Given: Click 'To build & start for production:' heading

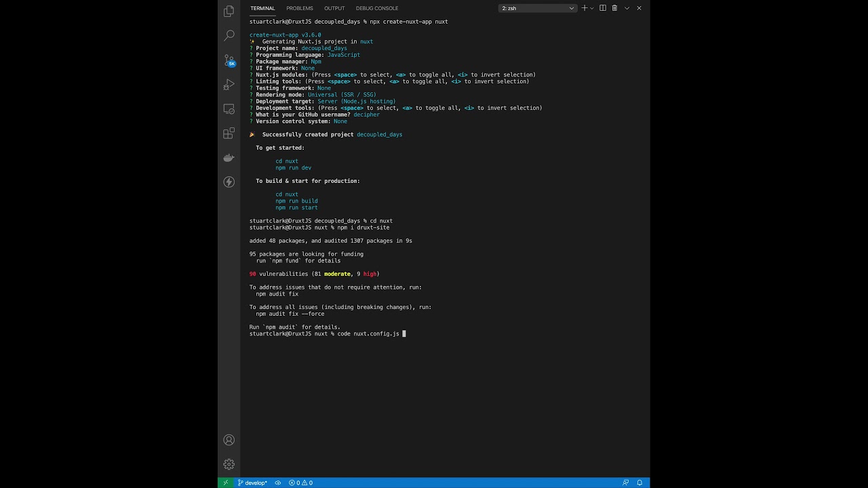Looking at the screenshot, I should [x=308, y=181].
